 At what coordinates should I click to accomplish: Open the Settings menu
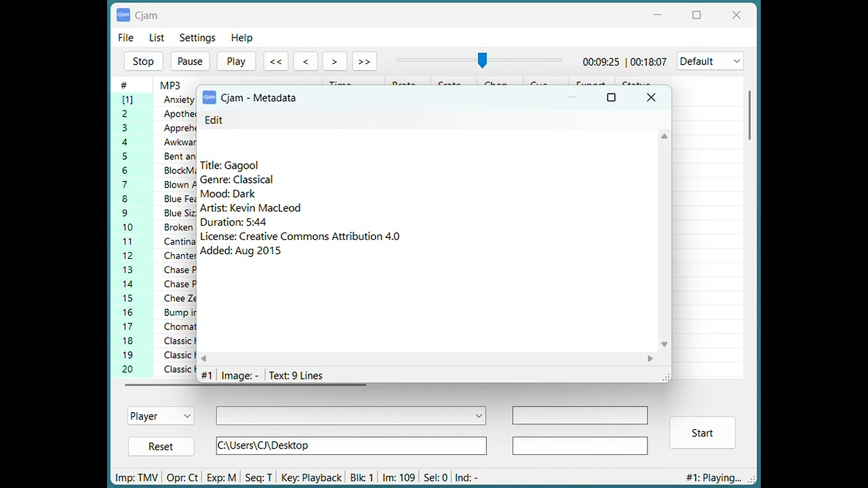(197, 38)
